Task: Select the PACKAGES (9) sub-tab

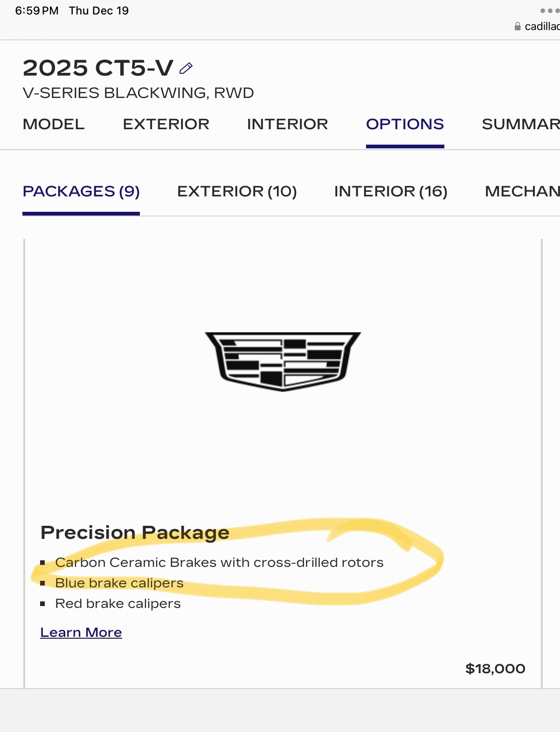Action: (81, 191)
